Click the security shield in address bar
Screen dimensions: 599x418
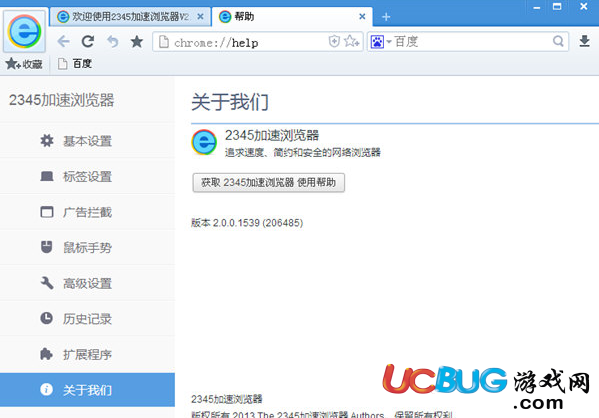[x=334, y=41]
